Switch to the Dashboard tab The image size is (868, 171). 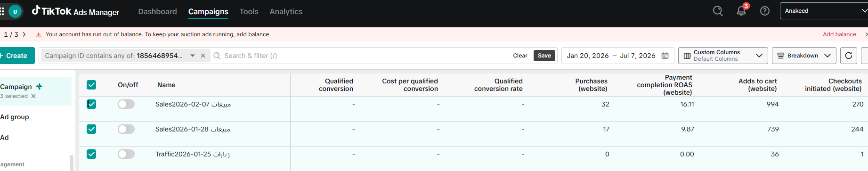pyautogui.click(x=157, y=11)
